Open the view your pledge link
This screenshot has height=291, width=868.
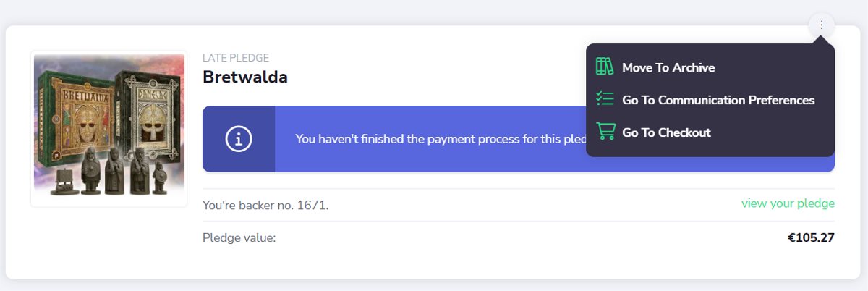point(788,203)
